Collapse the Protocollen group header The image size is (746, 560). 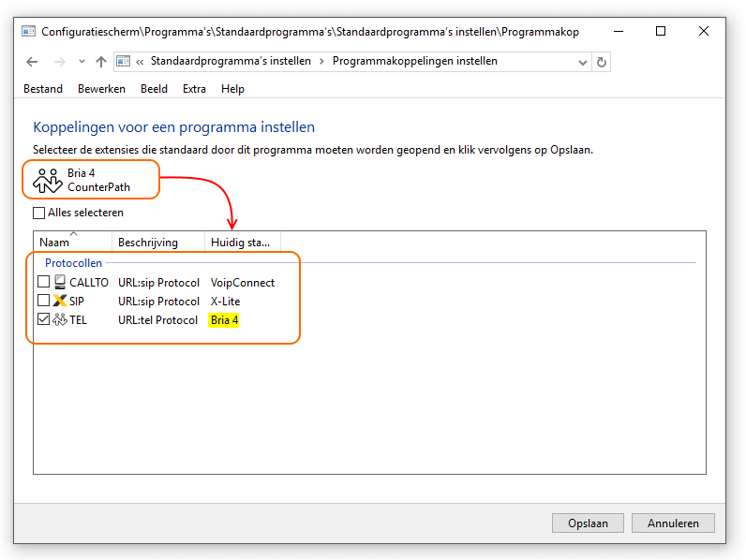pyautogui.click(x=73, y=263)
